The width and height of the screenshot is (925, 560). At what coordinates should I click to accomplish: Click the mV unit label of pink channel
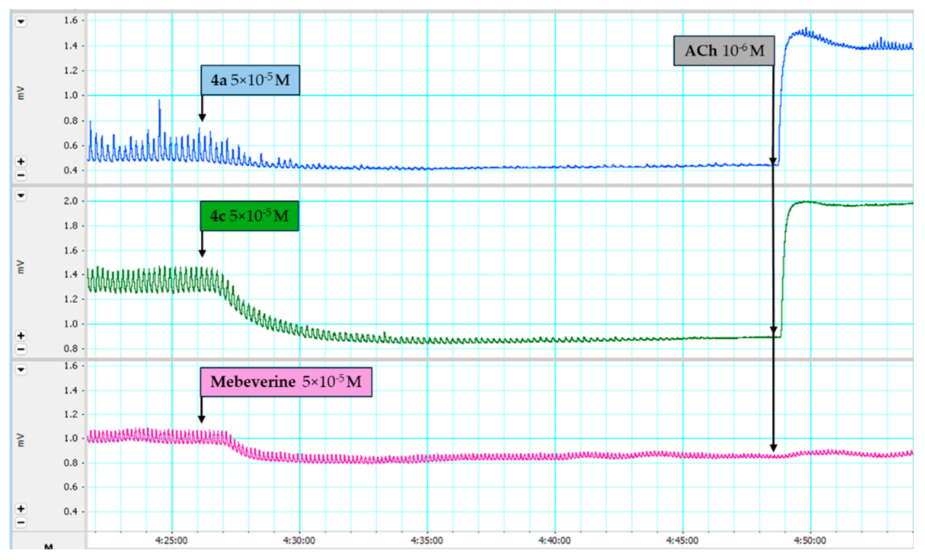(x=21, y=440)
